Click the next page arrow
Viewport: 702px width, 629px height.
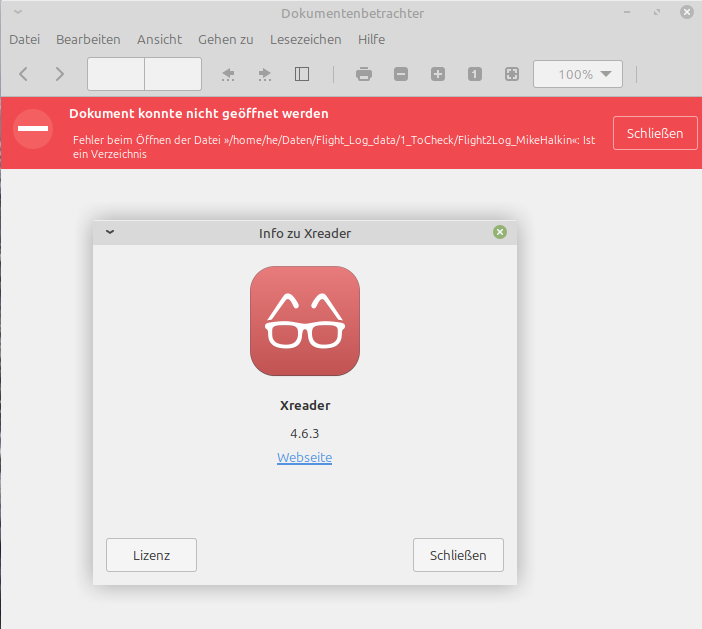point(60,74)
